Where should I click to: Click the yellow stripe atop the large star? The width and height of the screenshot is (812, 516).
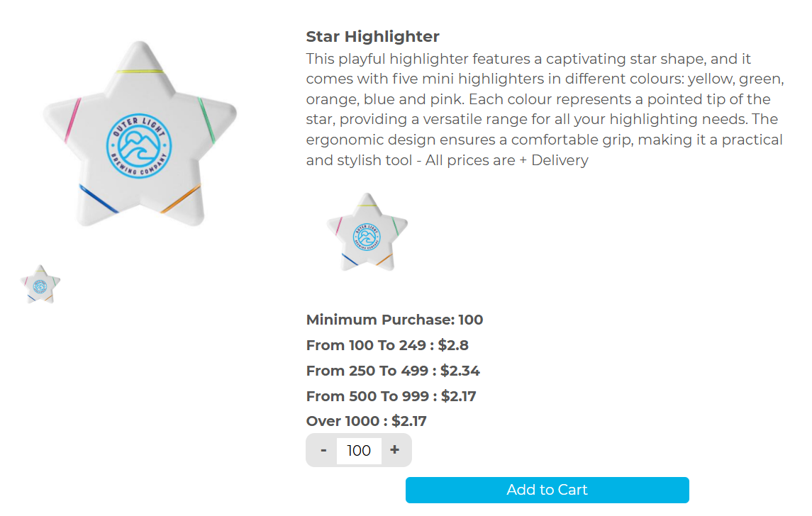pos(140,72)
